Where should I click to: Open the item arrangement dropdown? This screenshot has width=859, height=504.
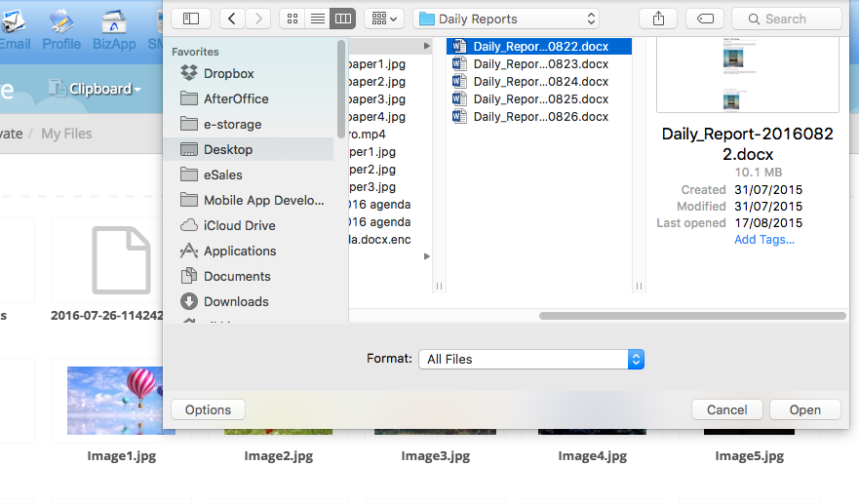point(381,19)
